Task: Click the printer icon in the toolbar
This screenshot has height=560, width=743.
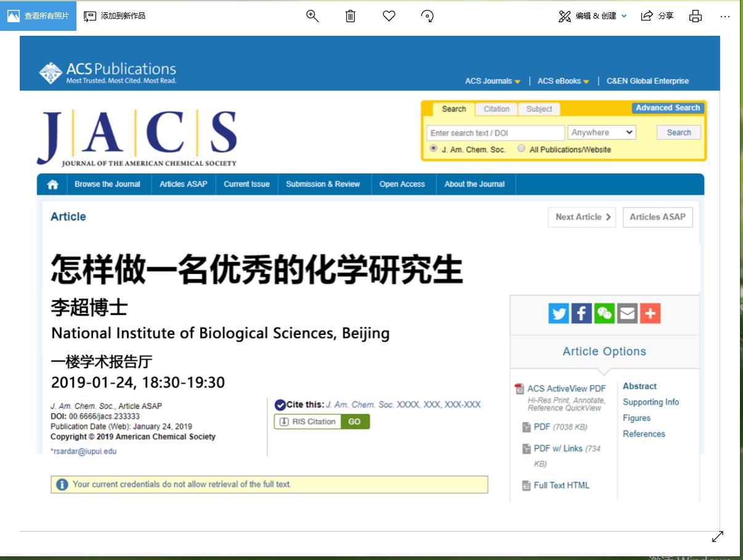Action: [696, 16]
